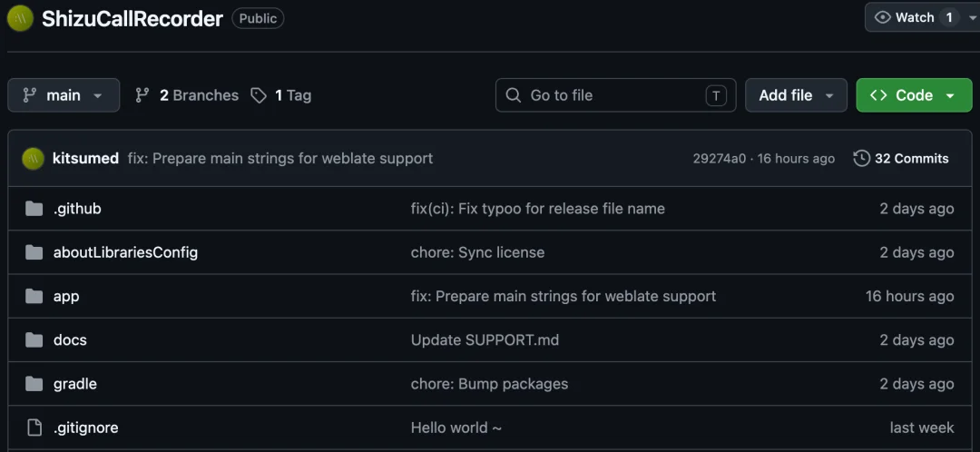Open the aboutLibrariesConfig folder
This screenshot has height=452, width=980.
(125, 252)
